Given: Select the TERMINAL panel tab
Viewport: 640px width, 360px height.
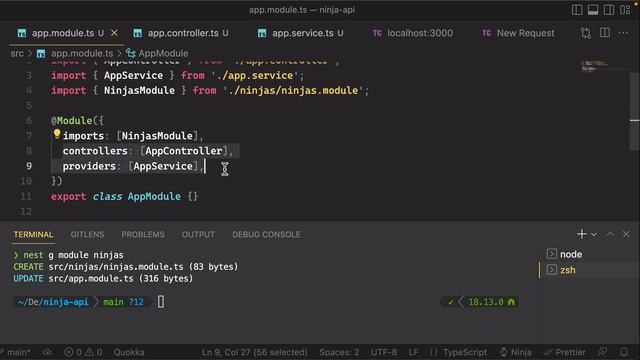Looking at the screenshot, I should 33,235.
